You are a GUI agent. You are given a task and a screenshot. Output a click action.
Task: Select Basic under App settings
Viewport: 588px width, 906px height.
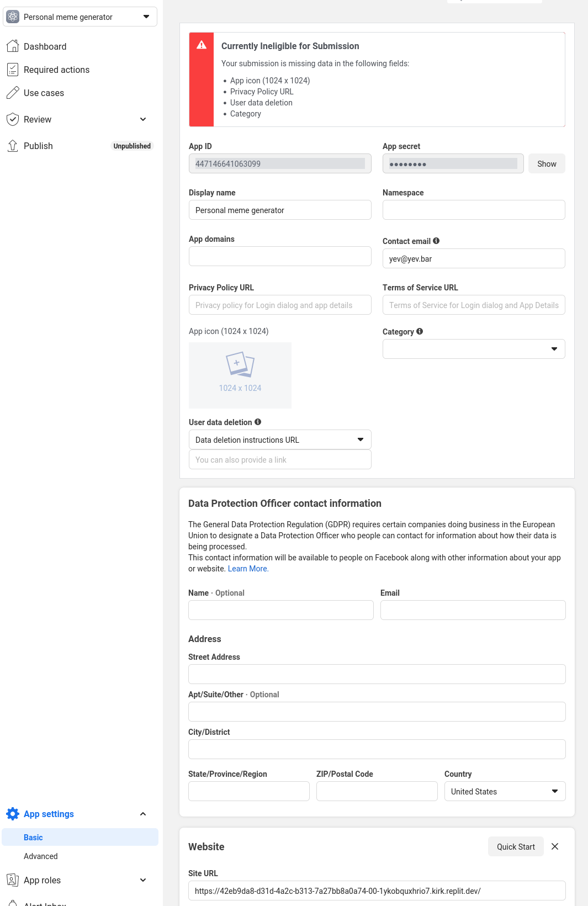(80, 837)
